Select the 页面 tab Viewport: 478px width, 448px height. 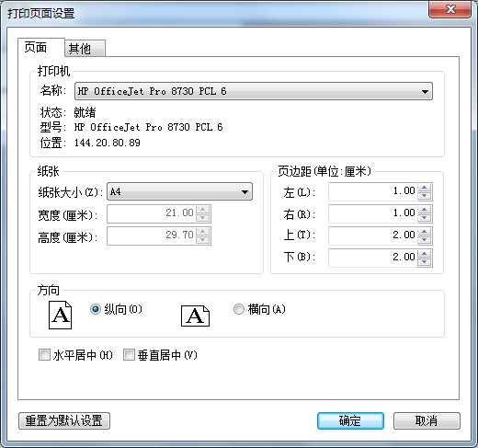pyautogui.click(x=41, y=48)
